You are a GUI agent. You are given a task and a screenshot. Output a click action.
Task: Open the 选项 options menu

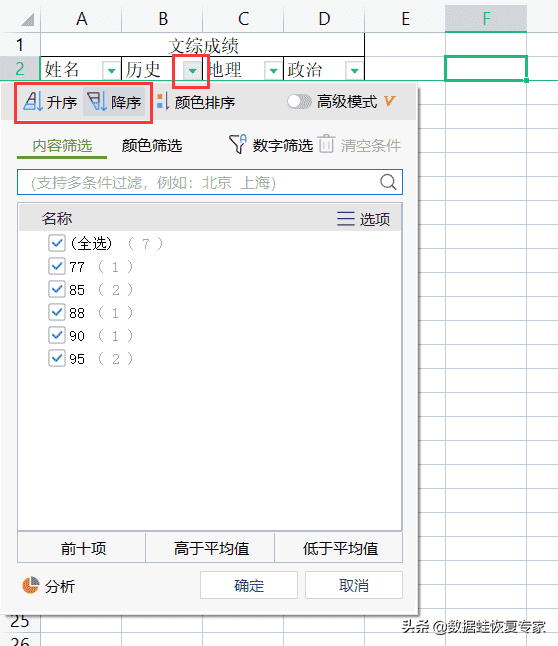point(363,219)
